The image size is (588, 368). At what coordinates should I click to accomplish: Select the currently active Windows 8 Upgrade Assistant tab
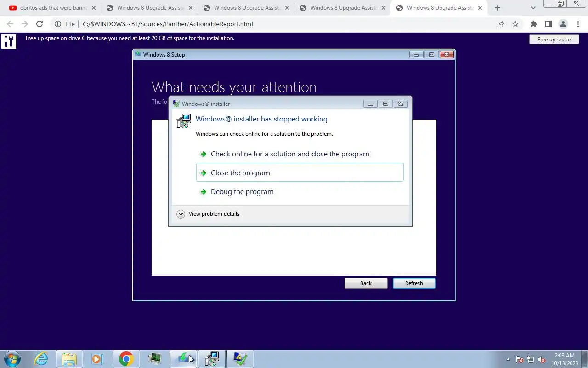(440, 8)
